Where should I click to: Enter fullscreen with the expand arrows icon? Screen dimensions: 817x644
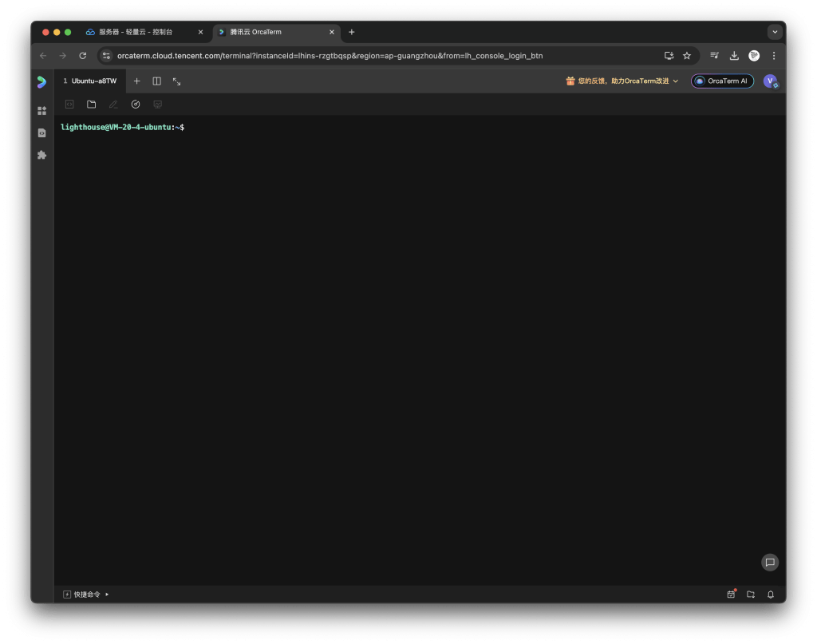click(177, 81)
